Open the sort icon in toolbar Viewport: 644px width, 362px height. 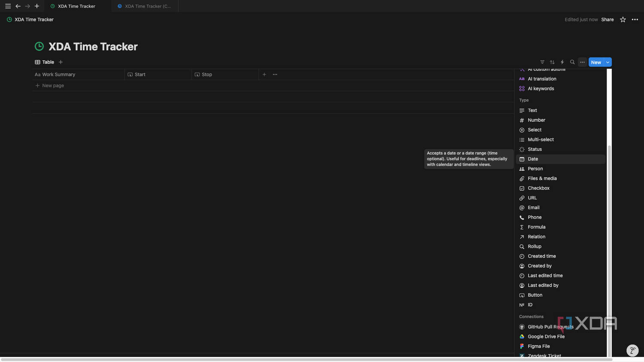[552, 62]
